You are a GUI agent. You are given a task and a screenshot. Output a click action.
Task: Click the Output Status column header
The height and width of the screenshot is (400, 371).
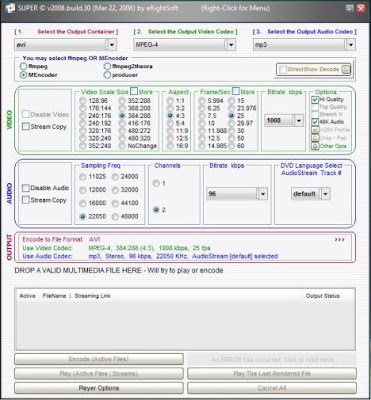click(x=323, y=296)
